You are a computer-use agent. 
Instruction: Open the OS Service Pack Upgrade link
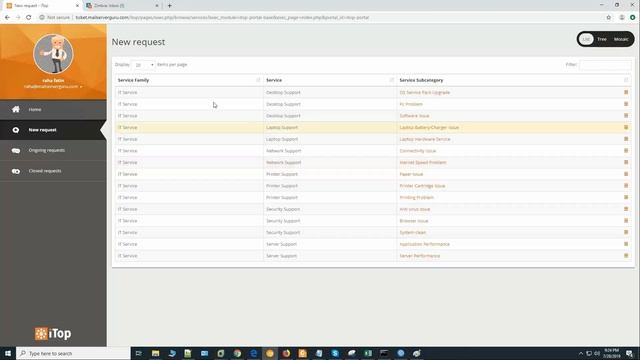click(x=424, y=92)
